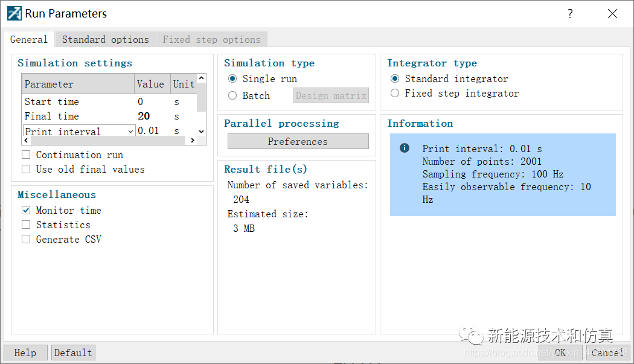Switch to the Standard options tab
Viewport: 634px width, 364px height.
click(x=105, y=40)
